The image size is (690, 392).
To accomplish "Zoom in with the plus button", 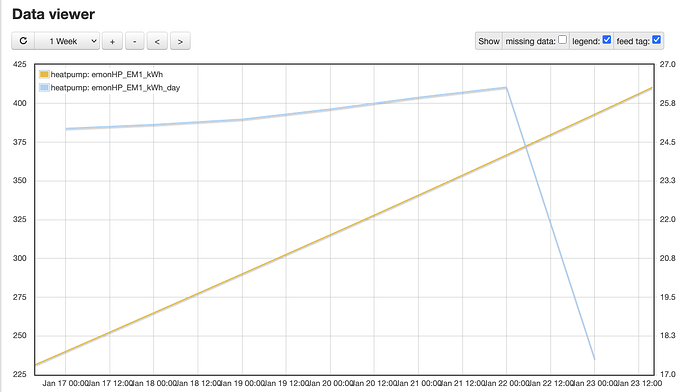I will (112, 41).
